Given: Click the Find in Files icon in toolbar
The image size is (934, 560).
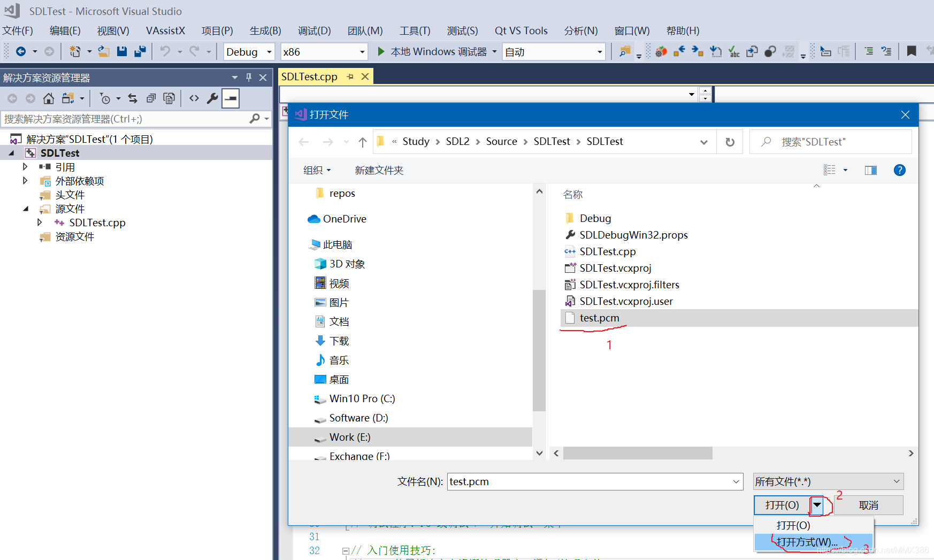Looking at the screenshot, I should tap(625, 51).
